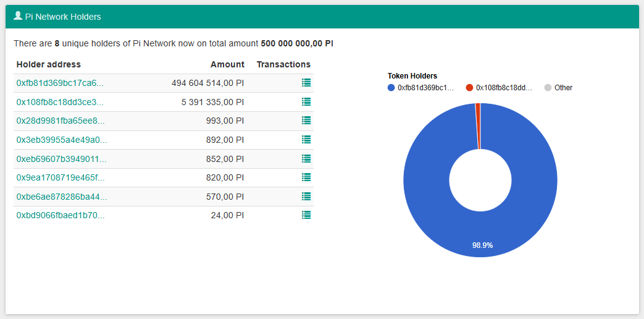
Task: Click the 0xfb81d369bc1... legend label
Action: [425, 88]
